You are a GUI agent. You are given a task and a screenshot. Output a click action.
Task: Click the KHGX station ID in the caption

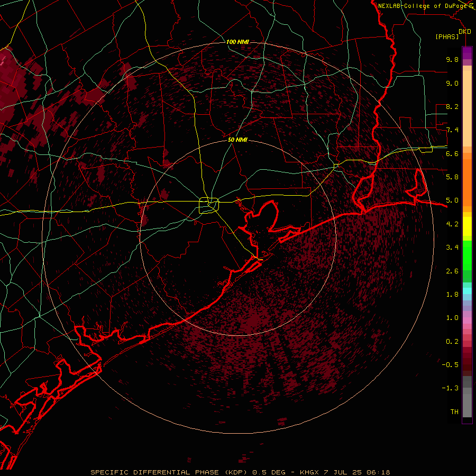point(309,472)
